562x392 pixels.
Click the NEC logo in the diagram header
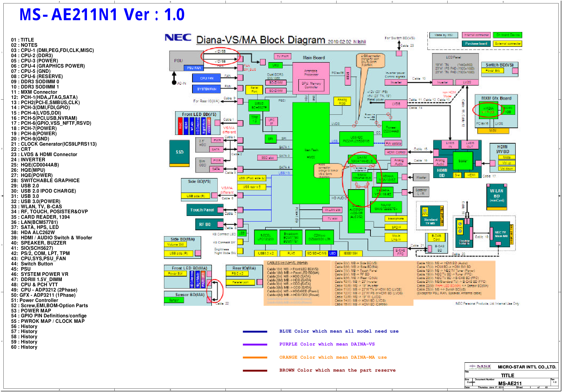point(178,38)
